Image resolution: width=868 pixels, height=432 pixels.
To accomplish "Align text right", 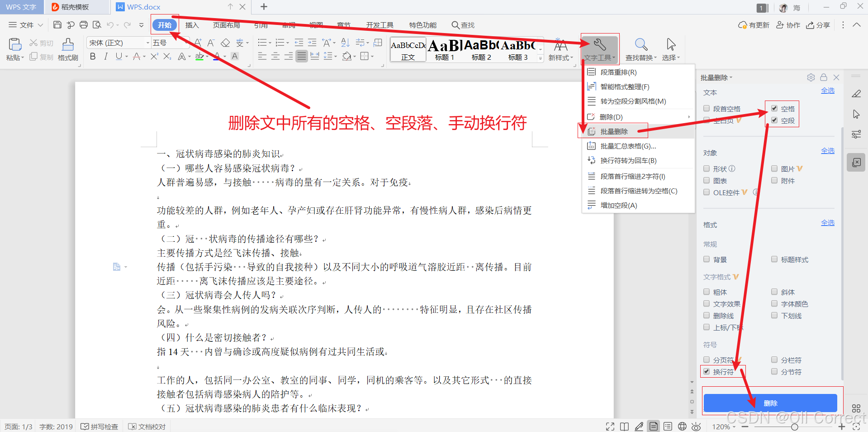I will coord(289,56).
